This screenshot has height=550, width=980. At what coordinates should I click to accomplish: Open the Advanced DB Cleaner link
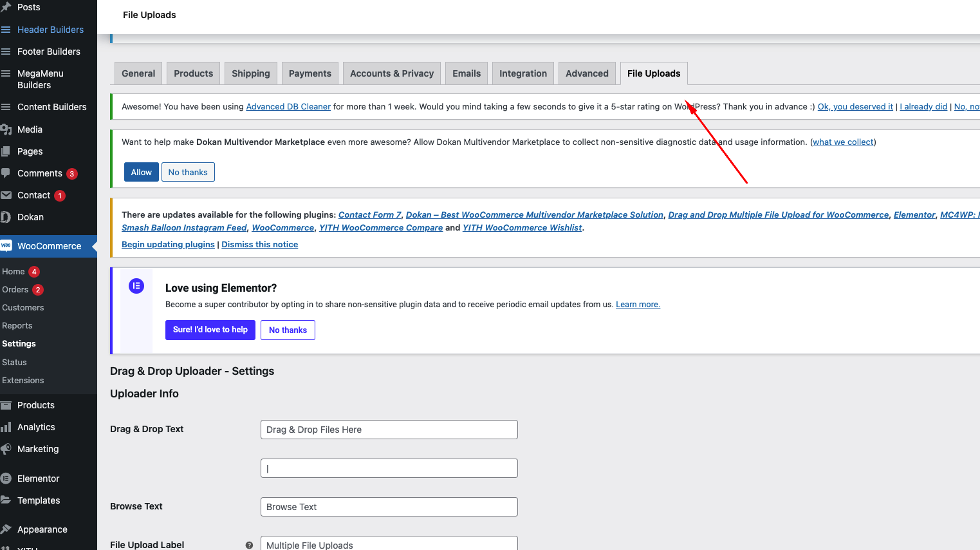pyautogui.click(x=288, y=107)
